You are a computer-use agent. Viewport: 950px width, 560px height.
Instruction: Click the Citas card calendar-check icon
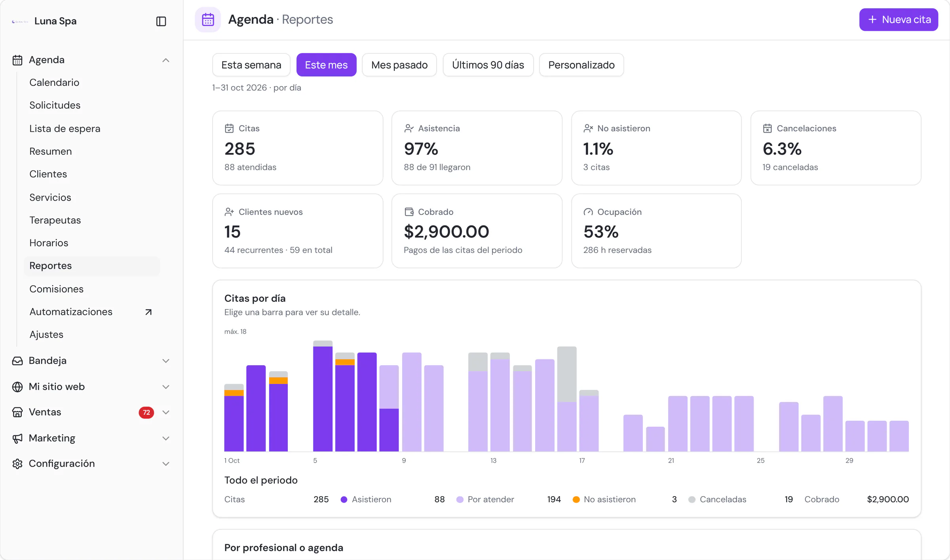[x=229, y=128]
